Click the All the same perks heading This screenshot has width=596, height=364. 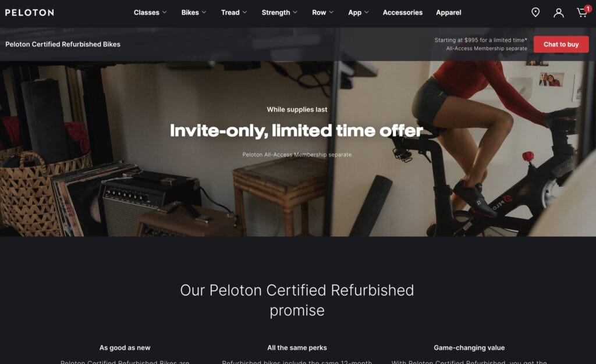pos(297,348)
